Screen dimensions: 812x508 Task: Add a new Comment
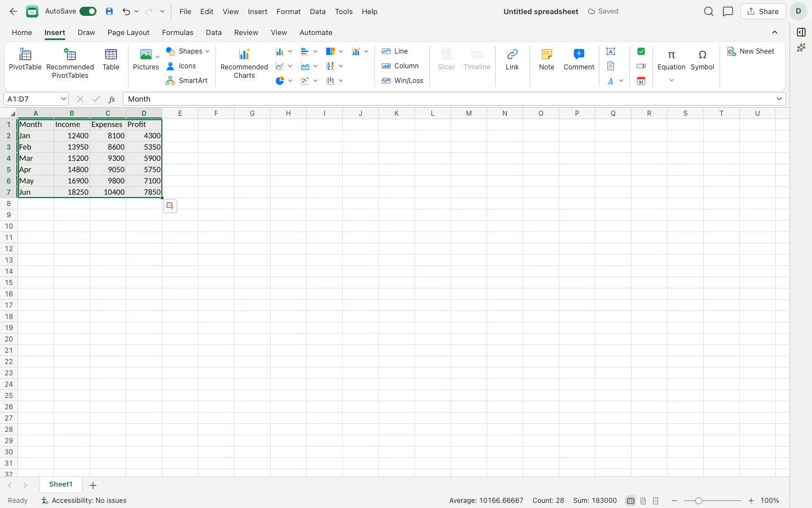[579, 59]
